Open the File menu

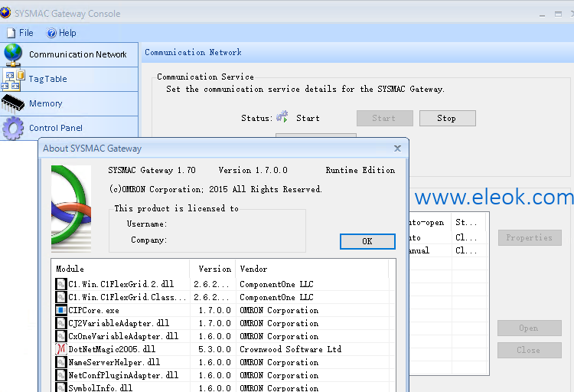pyautogui.click(x=20, y=33)
